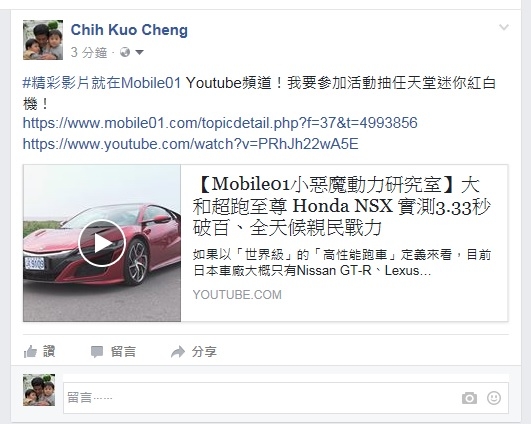The width and height of the screenshot is (531, 424).
Task: Open the mobile01.com topicdetail link
Action: [220, 123]
